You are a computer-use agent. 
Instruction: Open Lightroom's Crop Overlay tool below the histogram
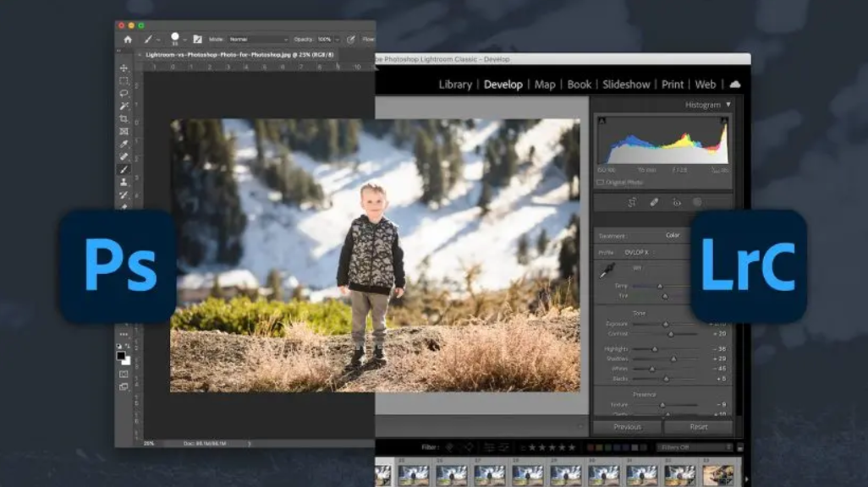click(631, 201)
